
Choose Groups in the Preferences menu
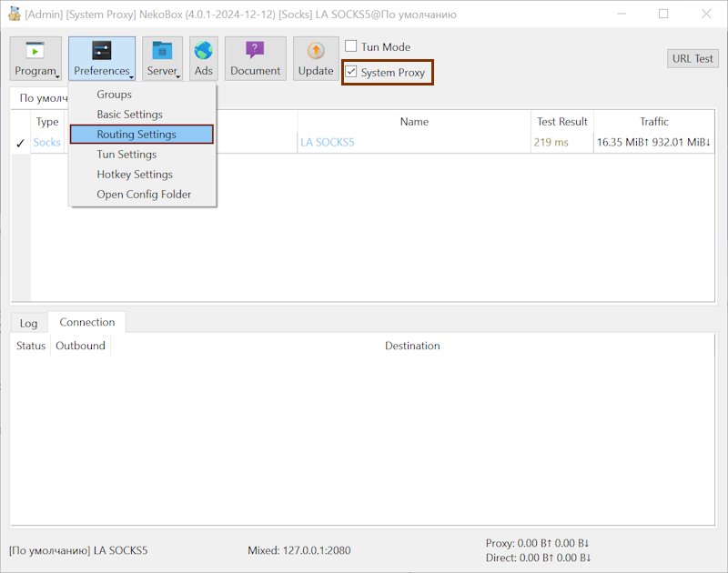[x=114, y=95]
